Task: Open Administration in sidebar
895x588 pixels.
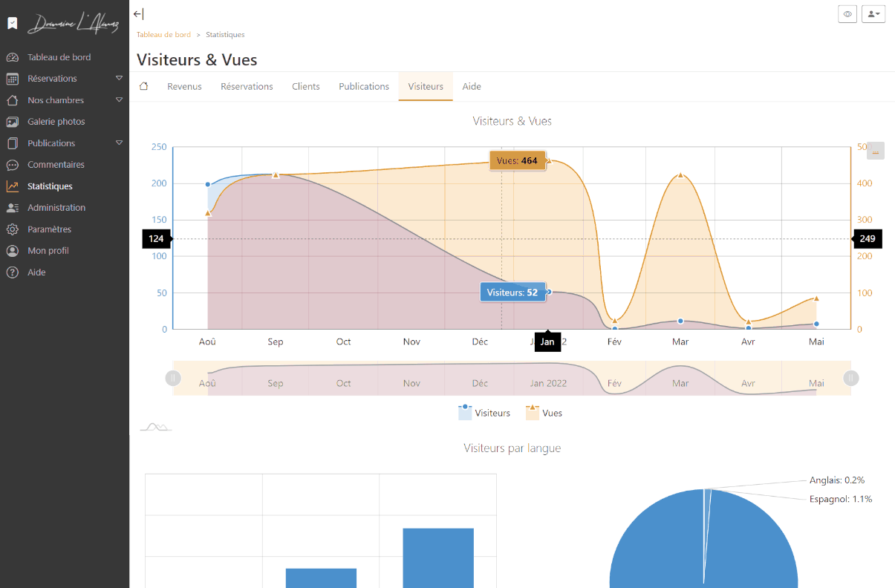Action: [56, 208]
